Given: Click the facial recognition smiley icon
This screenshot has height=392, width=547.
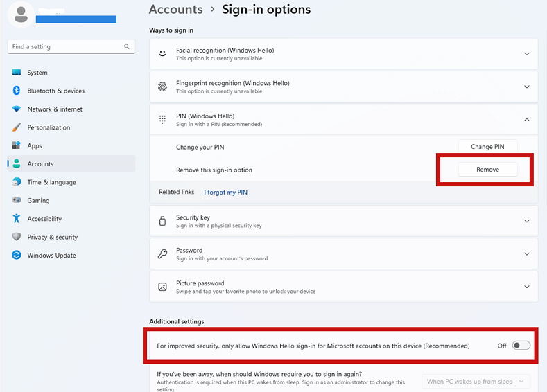Looking at the screenshot, I should coord(162,53).
